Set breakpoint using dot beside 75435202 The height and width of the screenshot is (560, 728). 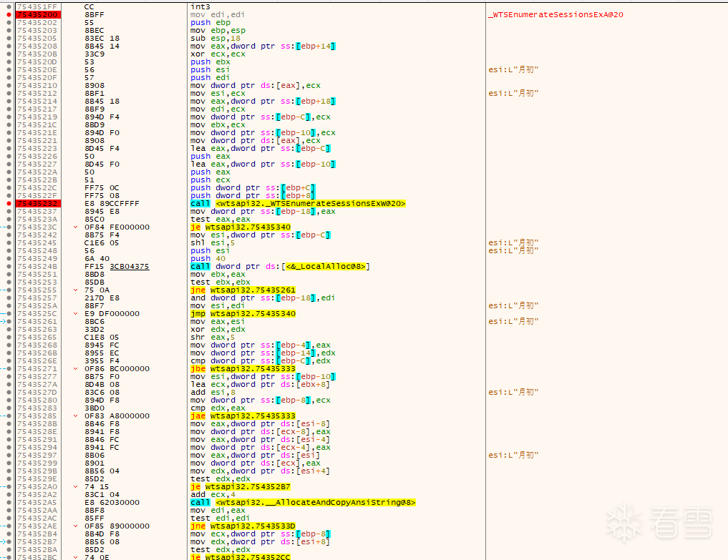pos(9,23)
